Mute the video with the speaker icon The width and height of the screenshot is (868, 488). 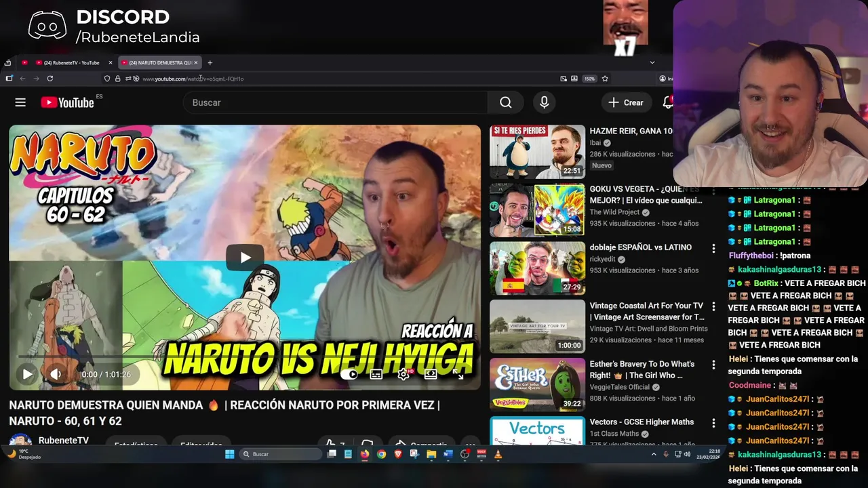pyautogui.click(x=56, y=374)
